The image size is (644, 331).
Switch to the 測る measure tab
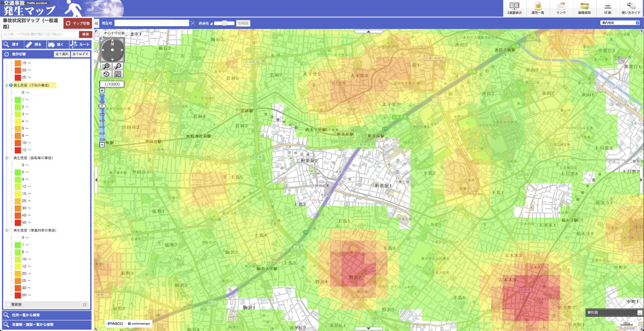pos(35,45)
